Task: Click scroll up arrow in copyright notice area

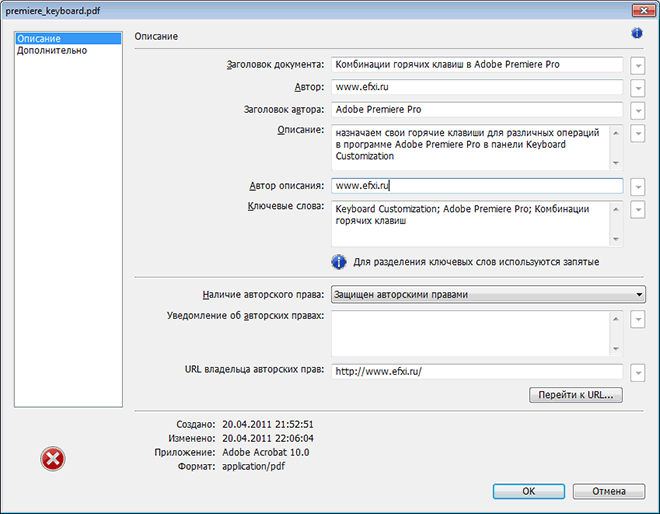Action: pos(616,319)
